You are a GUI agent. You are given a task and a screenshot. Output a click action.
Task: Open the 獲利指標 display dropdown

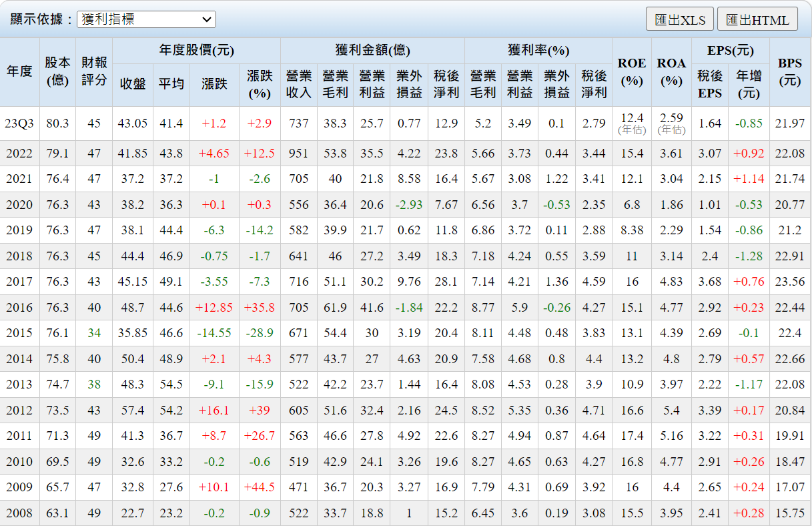click(x=146, y=19)
